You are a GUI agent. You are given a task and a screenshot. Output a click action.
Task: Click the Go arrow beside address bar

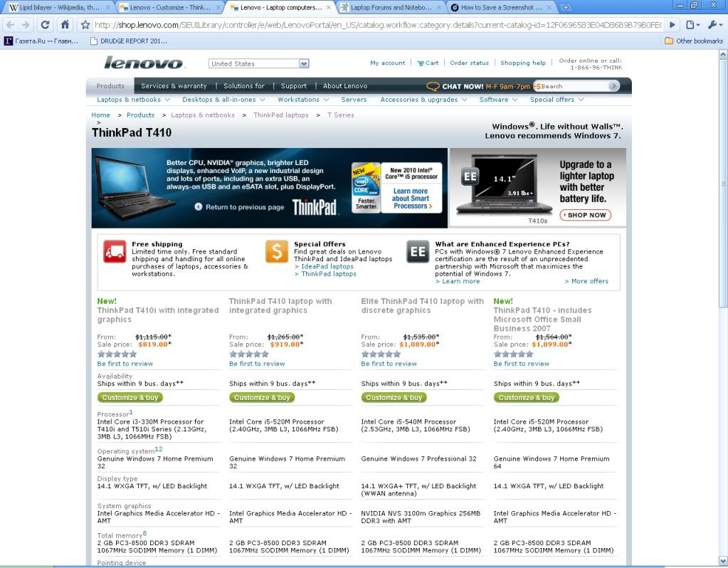pyautogui.click(x=672, y=25)
